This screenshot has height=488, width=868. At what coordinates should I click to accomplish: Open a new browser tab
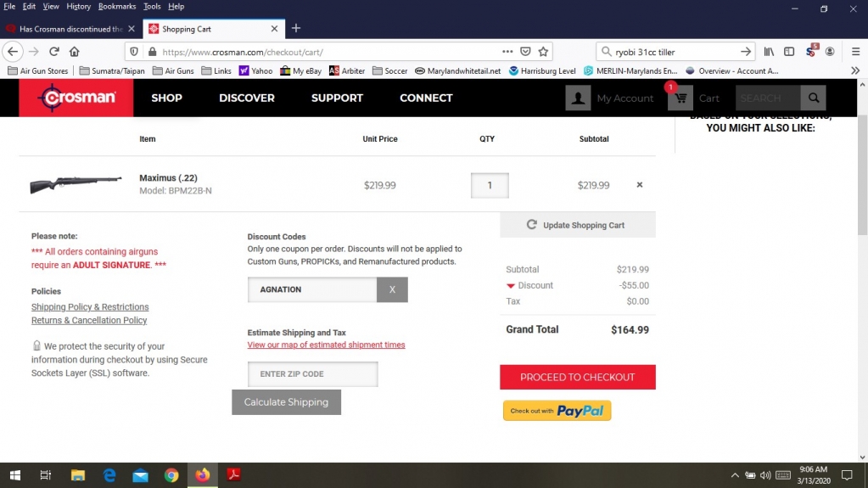[296, 28]
